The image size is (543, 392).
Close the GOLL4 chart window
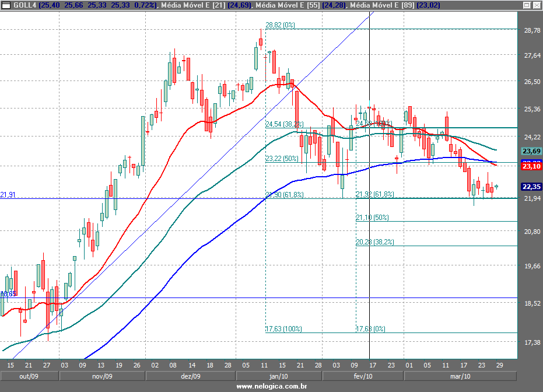click(x=537, y=5)
